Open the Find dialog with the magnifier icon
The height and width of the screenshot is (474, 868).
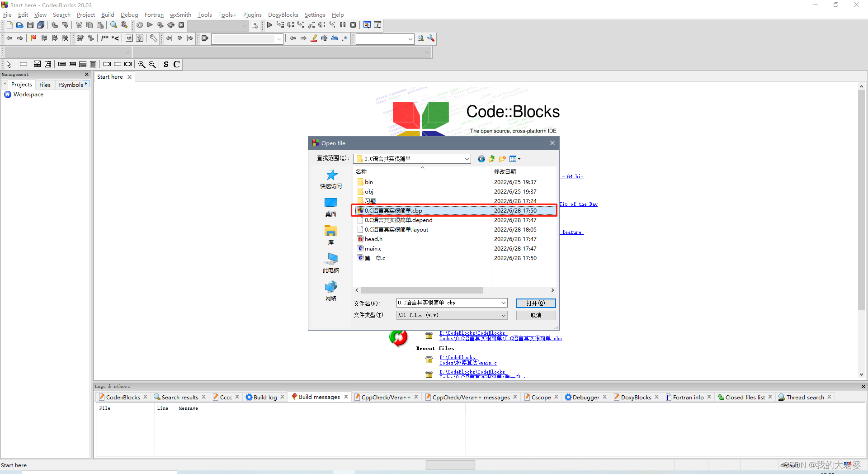(113, 25)
